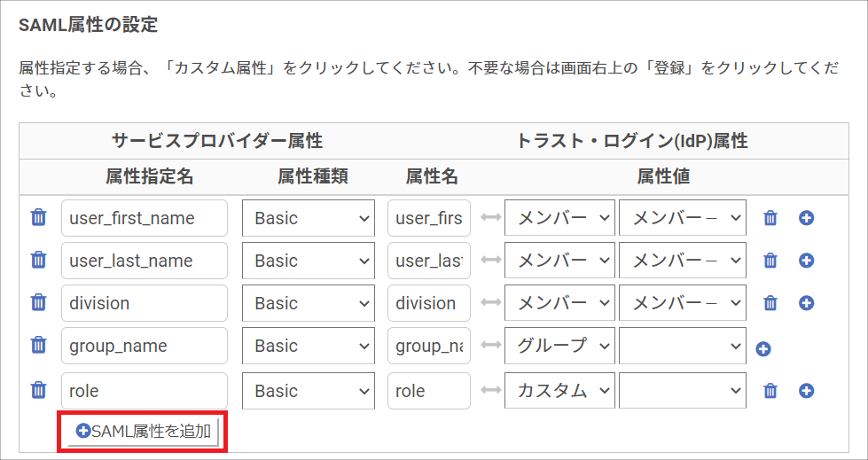The width and height of the screenshot is (868, 460).
Task: Click the SAML属性を追加 button
Action: point(143,432)
